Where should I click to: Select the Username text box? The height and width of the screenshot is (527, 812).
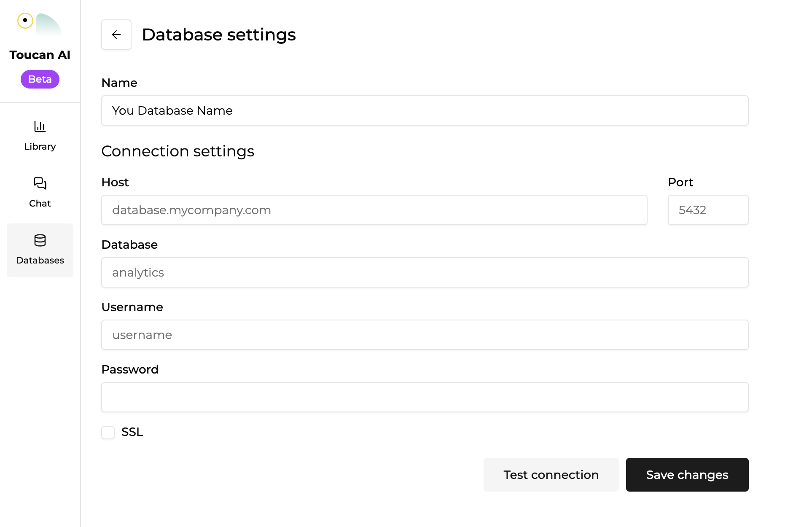[425, 335]
